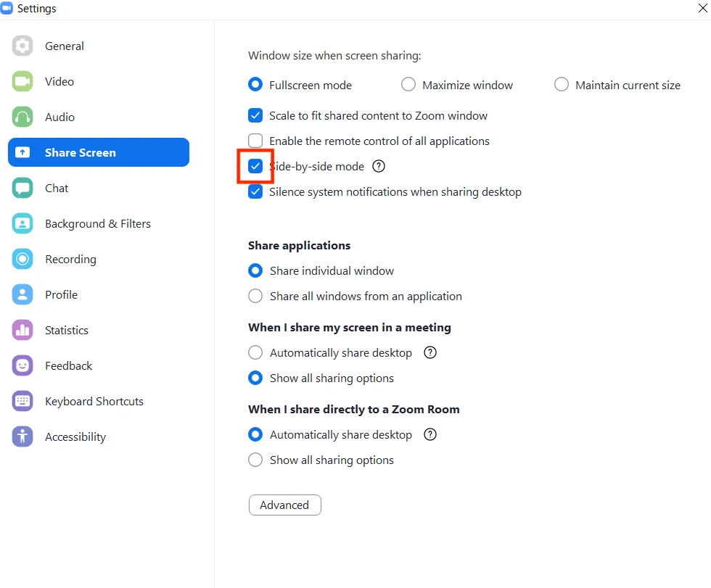Click the Chat bubble icon

click(x=24, y=188)
